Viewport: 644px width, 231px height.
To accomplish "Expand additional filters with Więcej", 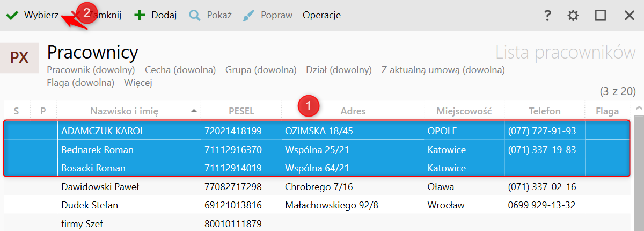I will point(138,83).
